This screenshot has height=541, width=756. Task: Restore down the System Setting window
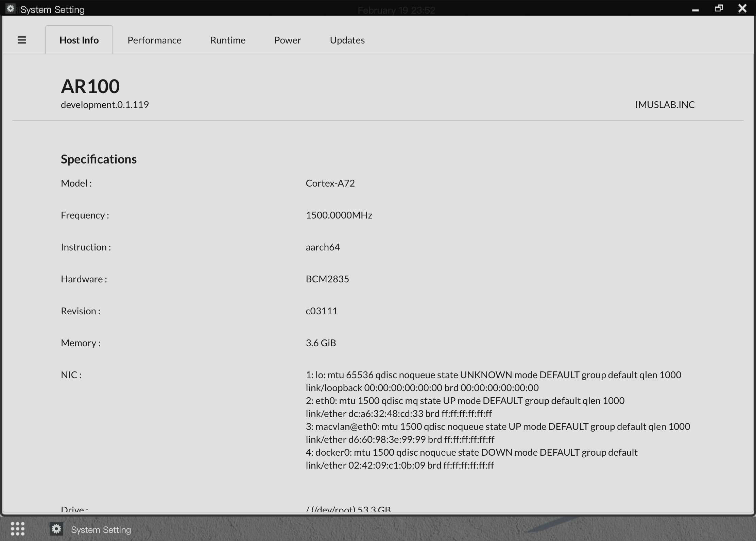click(719, 8)
